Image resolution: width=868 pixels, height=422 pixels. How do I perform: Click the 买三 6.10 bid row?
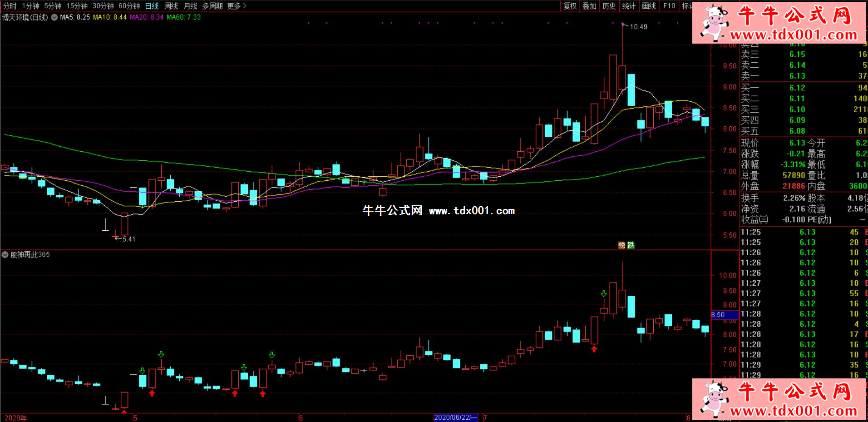804,109
